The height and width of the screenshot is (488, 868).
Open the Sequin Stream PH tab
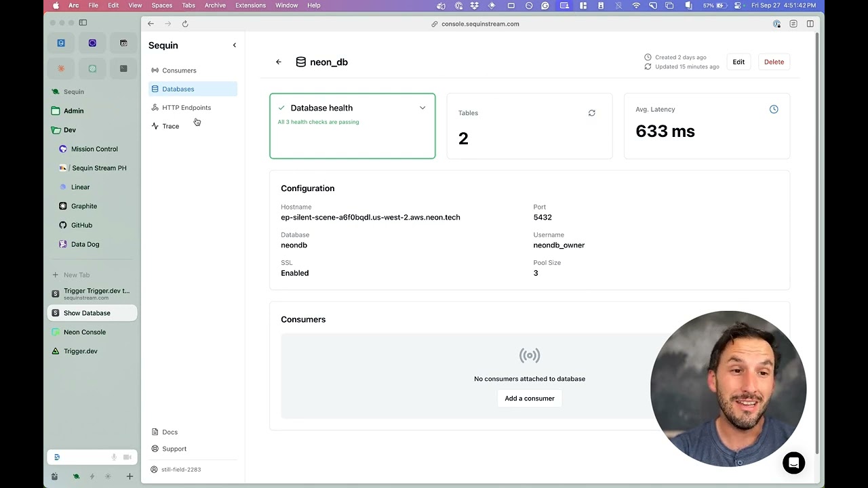92,168
